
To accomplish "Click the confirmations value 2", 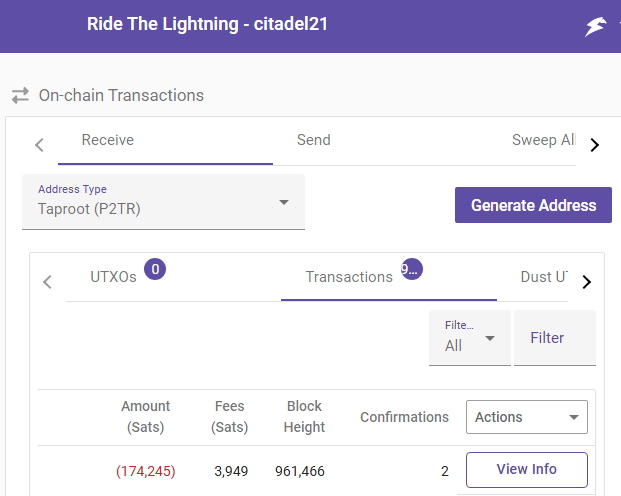I will pyautogui.click(x=445, y=471).
